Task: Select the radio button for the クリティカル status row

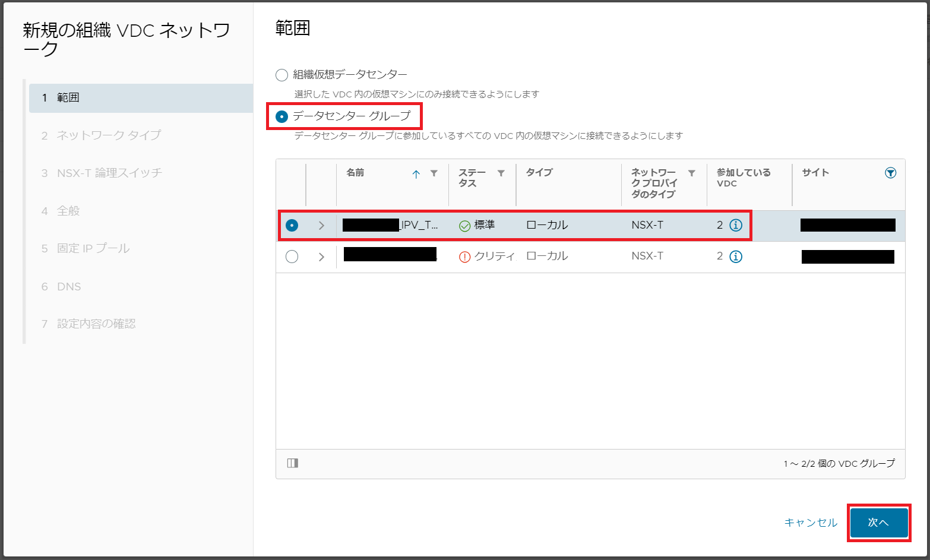Action: coord(292,257)
